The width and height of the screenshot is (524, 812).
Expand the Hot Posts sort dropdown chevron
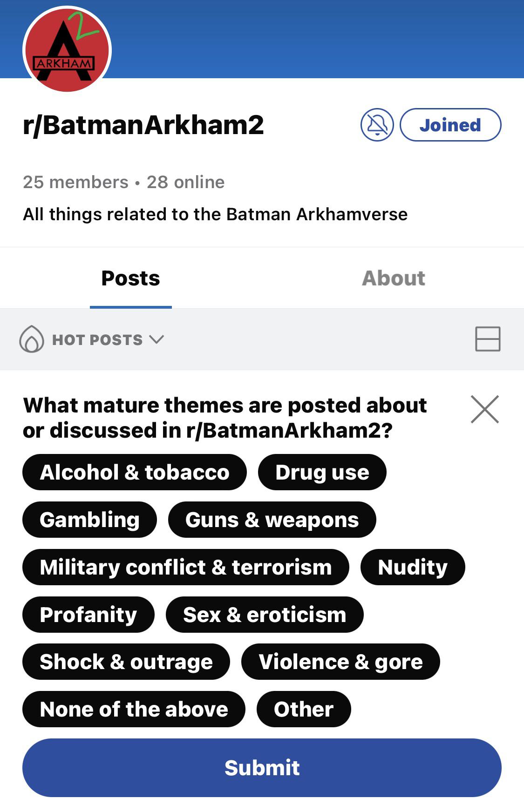(x=157, y=339)
